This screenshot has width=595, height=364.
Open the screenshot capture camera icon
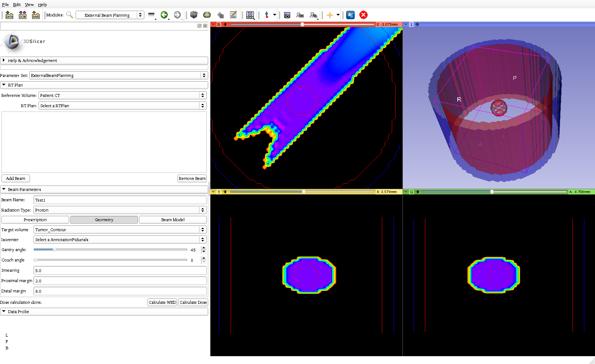287,15
